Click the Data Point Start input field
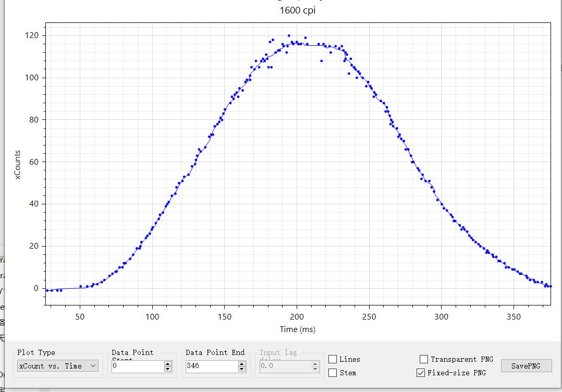The height and width of the screenshot is (392, 562). (138, 366)
